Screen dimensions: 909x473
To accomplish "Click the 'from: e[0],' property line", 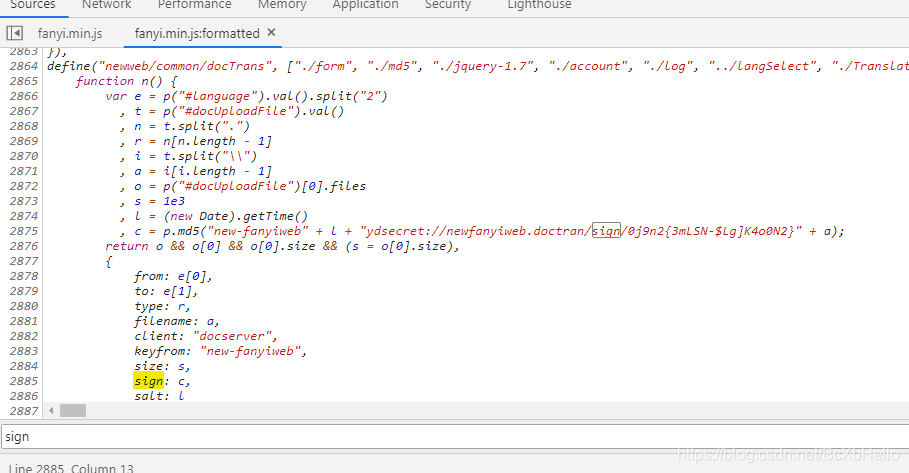I will [x=173, y=276].
